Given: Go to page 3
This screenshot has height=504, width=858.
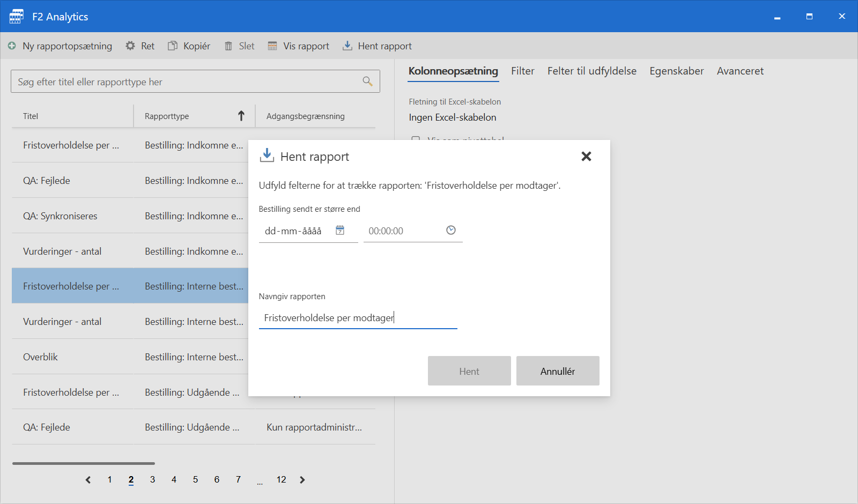Looking at the screenshot, I should [x=152, y=480].
